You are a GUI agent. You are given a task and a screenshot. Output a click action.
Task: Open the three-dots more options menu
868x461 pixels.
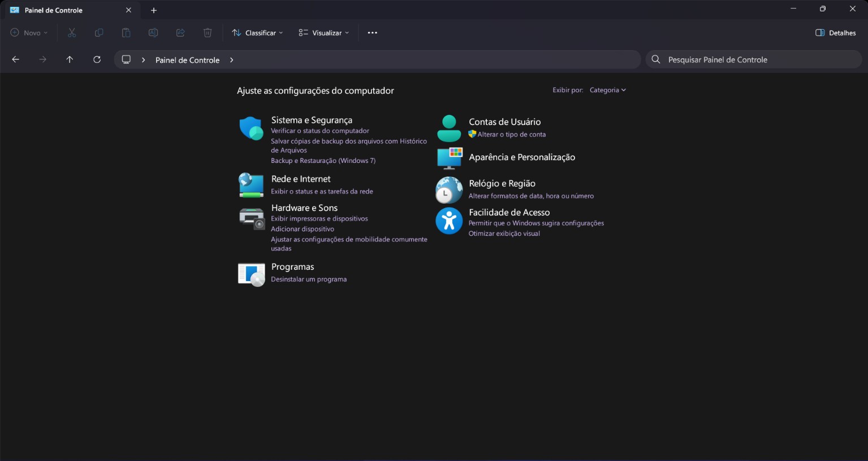[372, 33]
